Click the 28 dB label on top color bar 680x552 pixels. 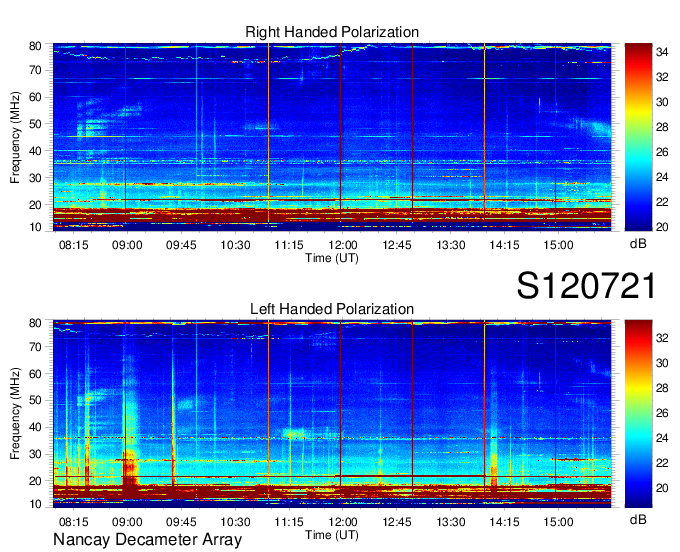click(662, 127)
